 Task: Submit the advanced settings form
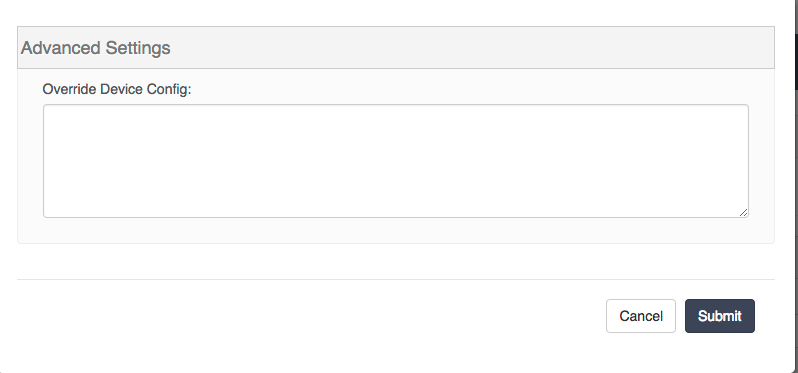click(720, 316)
